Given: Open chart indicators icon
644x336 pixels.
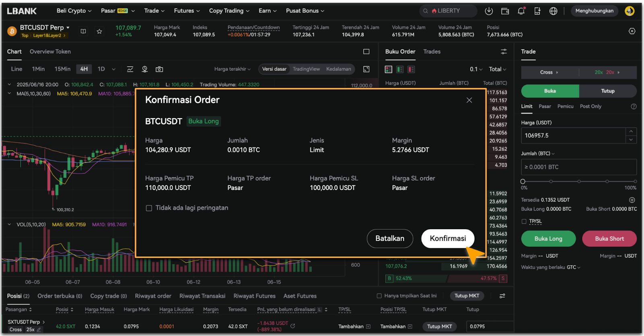Looking at the screenshot, I should click(x=130, y=69).
